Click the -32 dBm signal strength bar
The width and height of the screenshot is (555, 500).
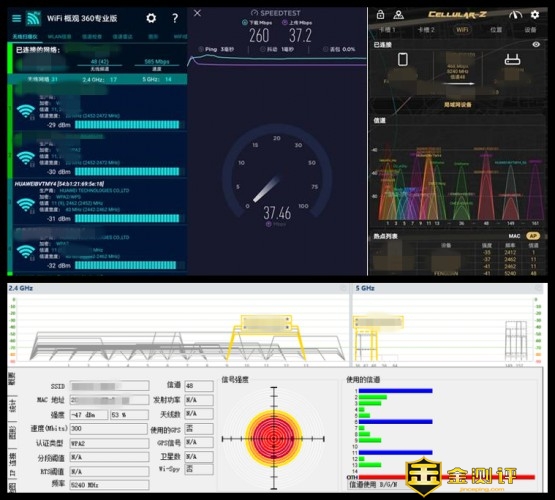pyautogui.click(x=126, y=265)
